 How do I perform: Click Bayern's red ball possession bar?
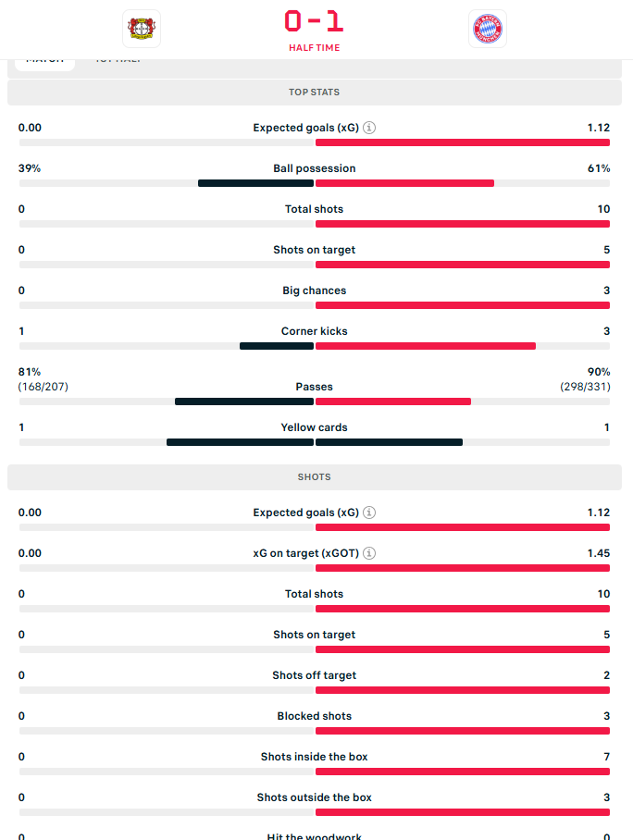404,183
